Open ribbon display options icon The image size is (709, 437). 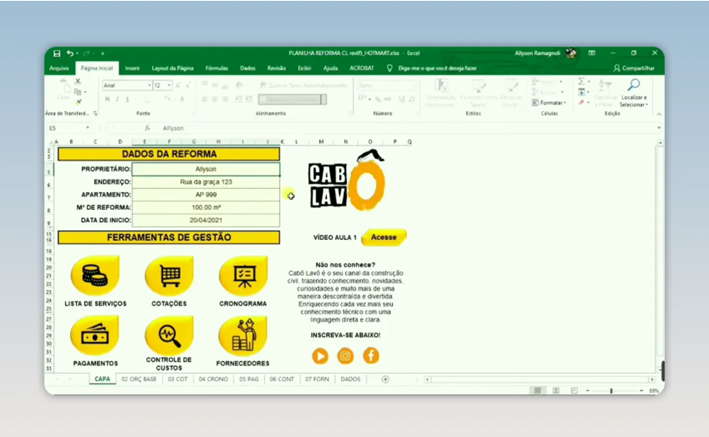591,53
